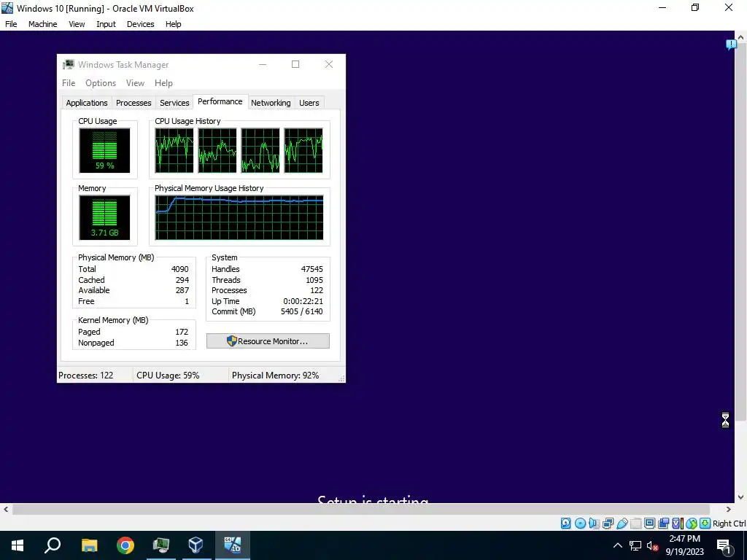Click the vertical scrollbar of the VM window
The width and height of the screenshot is (747, 560).
coord(741,232)
